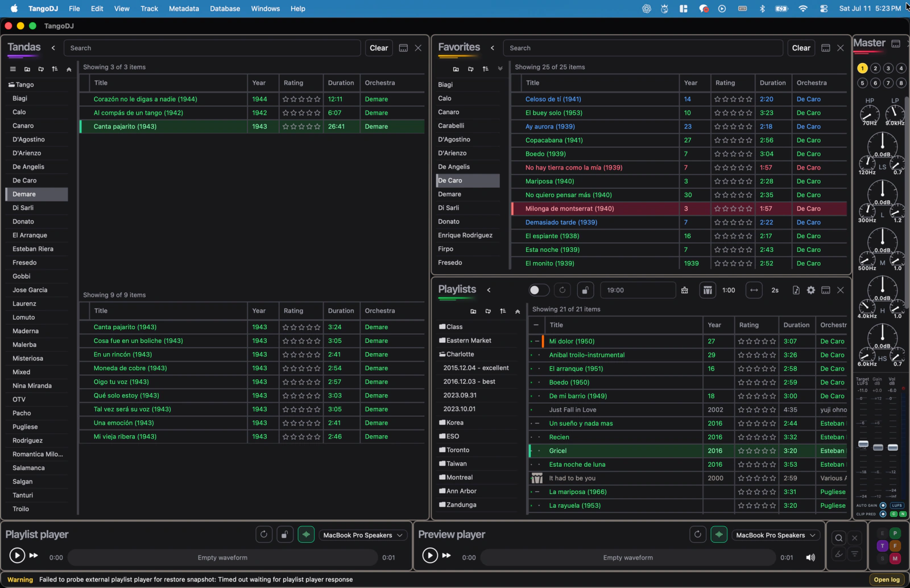Open the Favorites panel layout icon
This screenshot has width=910, height=588.
click(x=826, y=48)
